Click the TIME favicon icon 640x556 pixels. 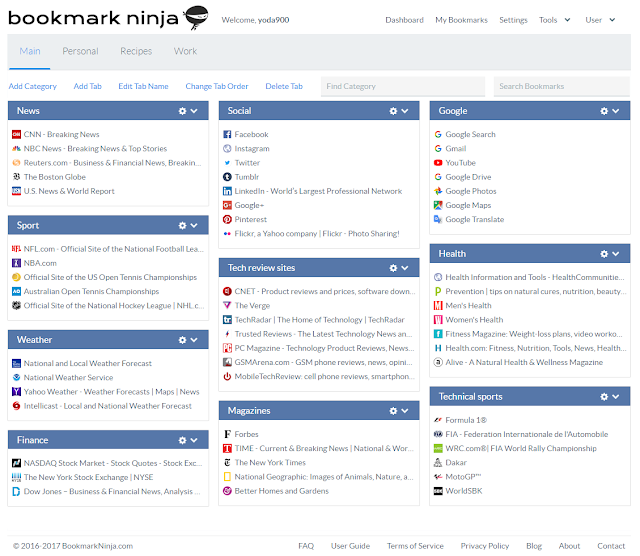click(227, 448)
